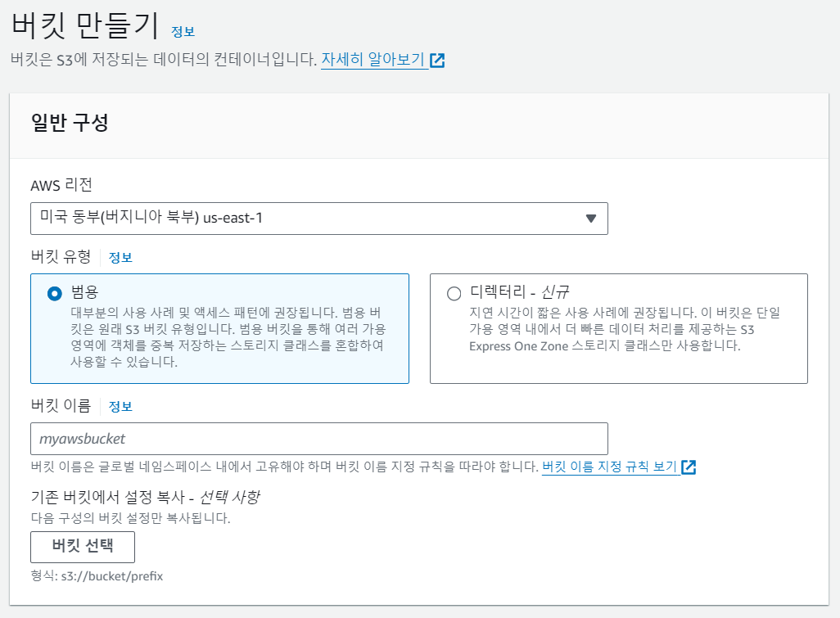840x618 pixels.
Task: Click external icon after 버킷 이름 지정 규칙 보기
Action: click(x=689, y=467)
